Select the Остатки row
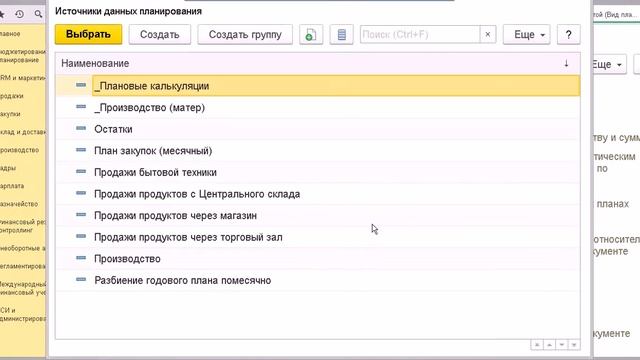The image size is (640, 360). [318, 129]
